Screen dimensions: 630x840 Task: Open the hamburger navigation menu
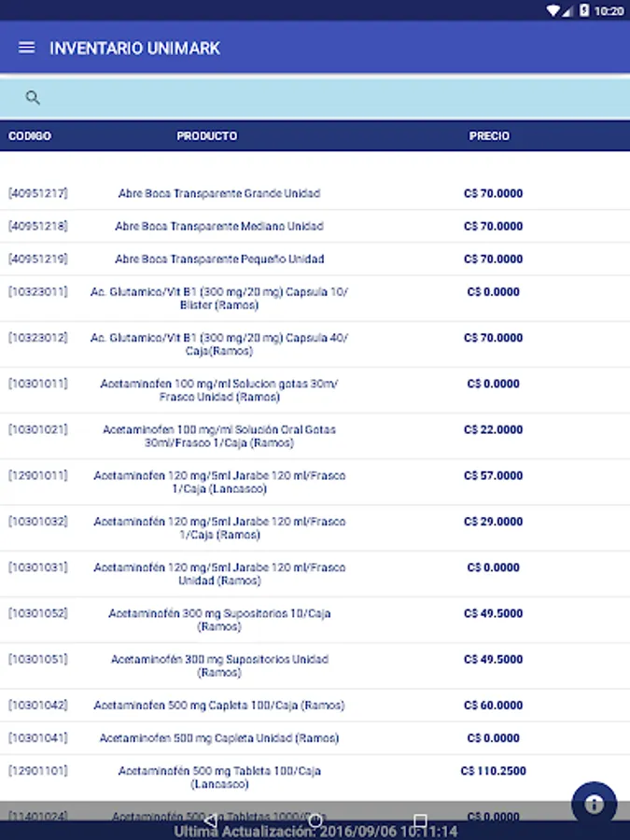27,48
